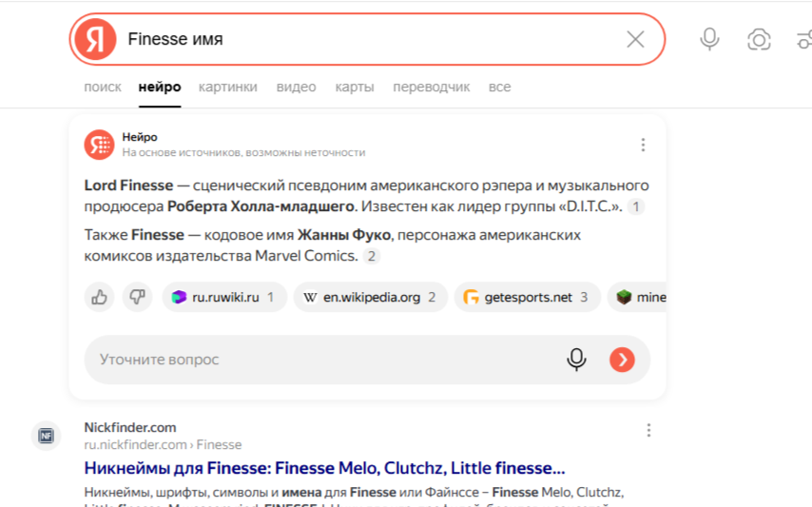Viewport: 812px width, 507px height.
Task: Open the переводчик tab
Action: click(431, 87)
